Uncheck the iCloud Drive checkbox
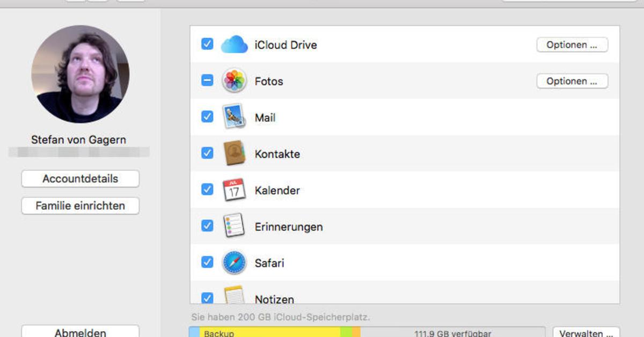The height and width of the screenshot is (337, 644). click(207, 44)
